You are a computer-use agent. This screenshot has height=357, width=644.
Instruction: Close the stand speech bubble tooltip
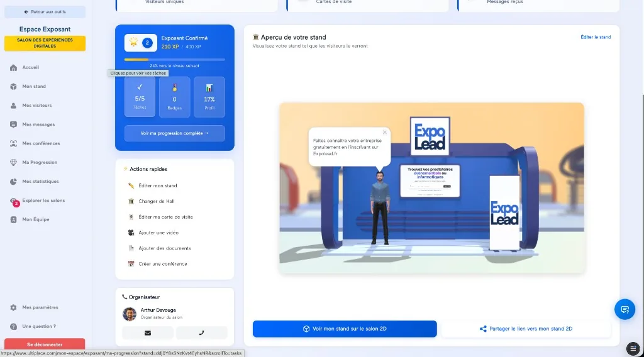[x=385, y=132]
